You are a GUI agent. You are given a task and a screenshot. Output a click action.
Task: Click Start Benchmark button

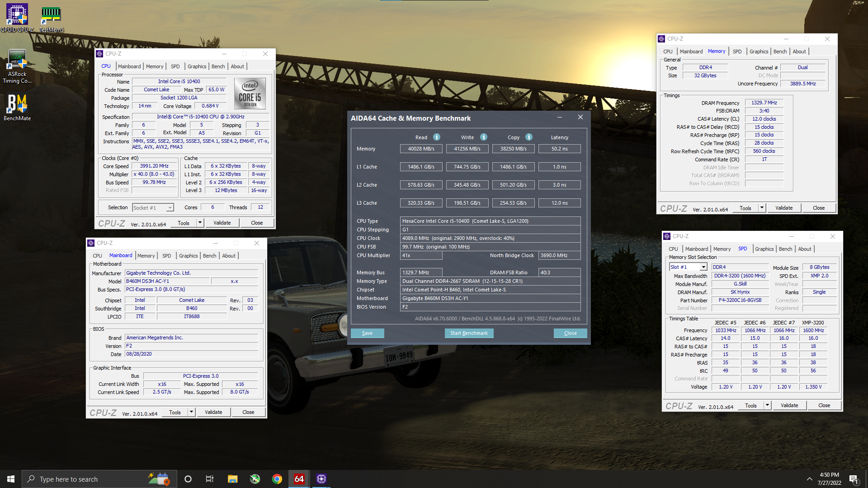[469, 333]
